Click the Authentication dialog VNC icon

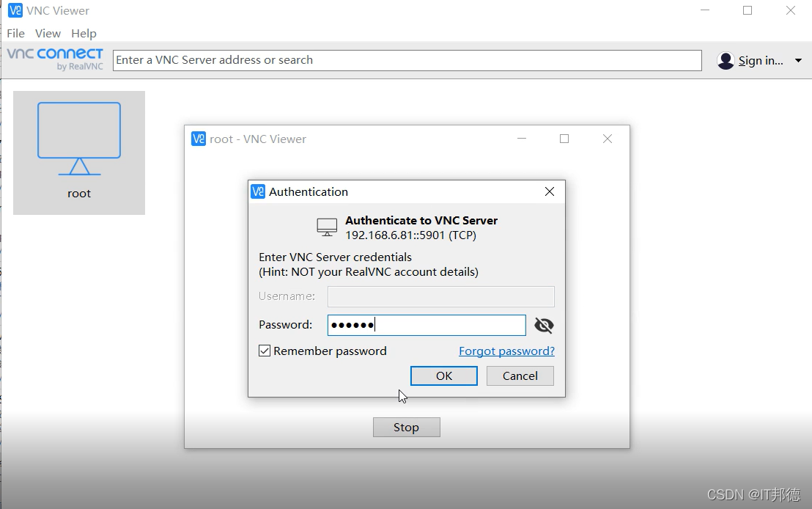point(258,191)
